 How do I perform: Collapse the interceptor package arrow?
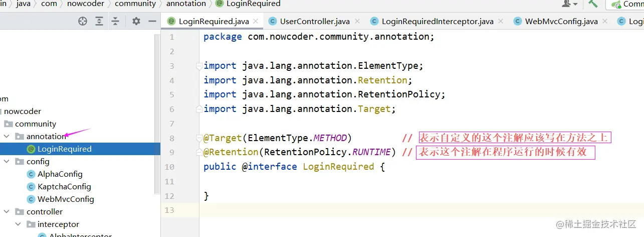tap(18, 224)
